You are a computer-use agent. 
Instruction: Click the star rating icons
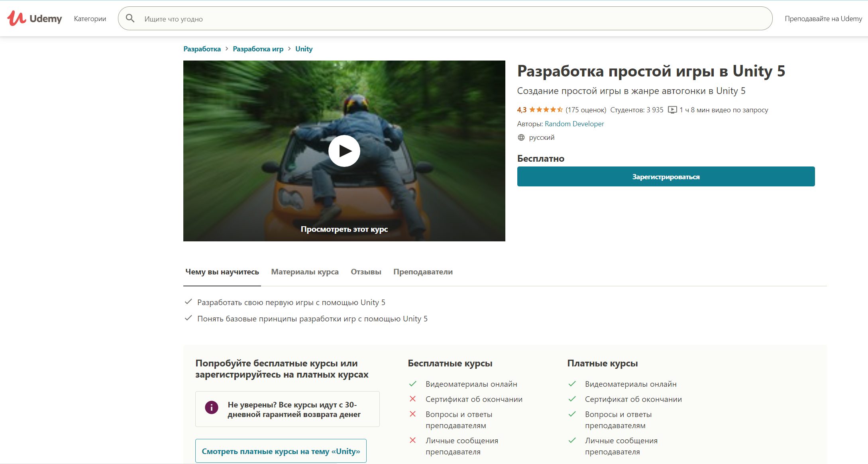[546, 110]
